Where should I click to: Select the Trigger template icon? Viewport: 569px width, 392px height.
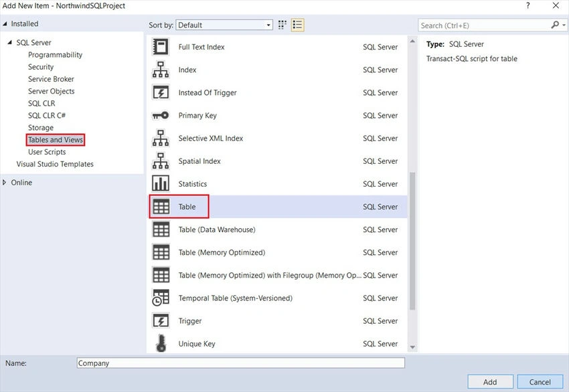click(161, 321)
